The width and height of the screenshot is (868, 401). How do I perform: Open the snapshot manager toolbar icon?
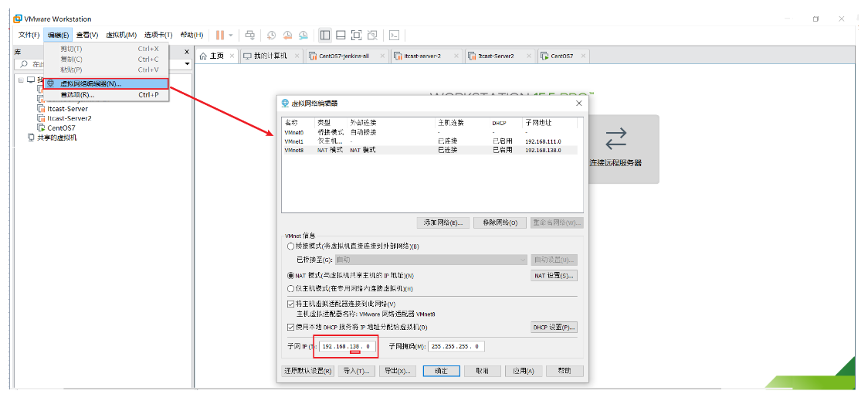303,35
